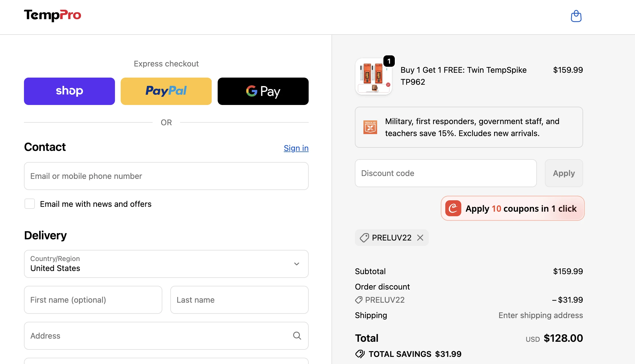
Task: Check out with PayPal
Action: tap(166, 91)
